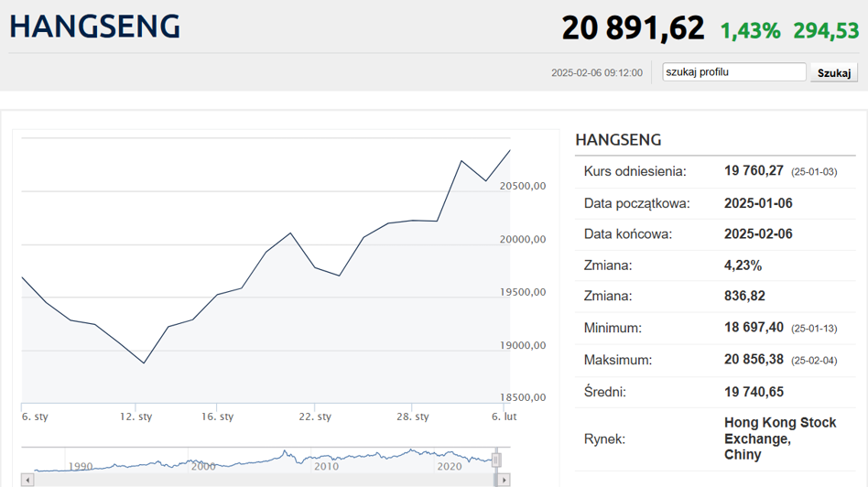Click the 20500,00 y-axis label
Viewport: 868px width, 487px height.
(523, 186)
